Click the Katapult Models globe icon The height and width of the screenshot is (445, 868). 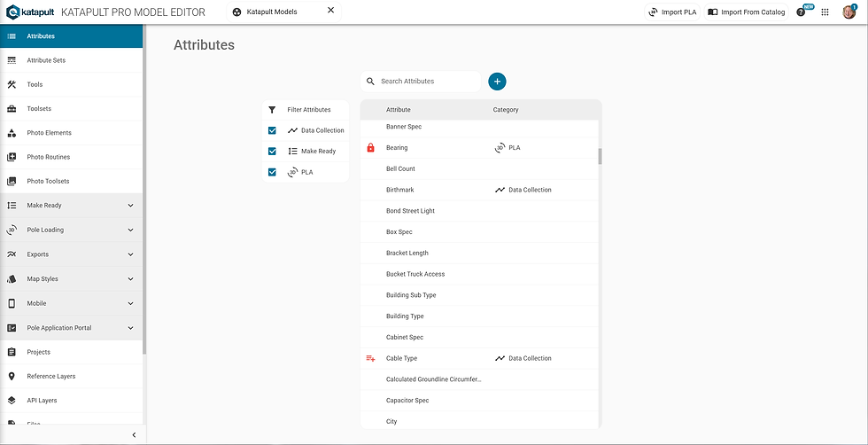(237, 12)
